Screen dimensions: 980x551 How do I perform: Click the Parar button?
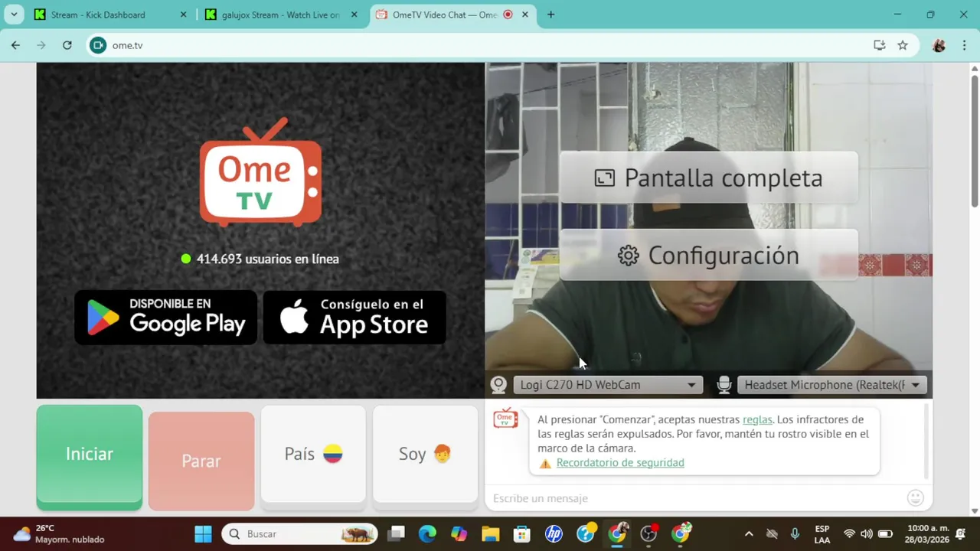coord(201,461)
